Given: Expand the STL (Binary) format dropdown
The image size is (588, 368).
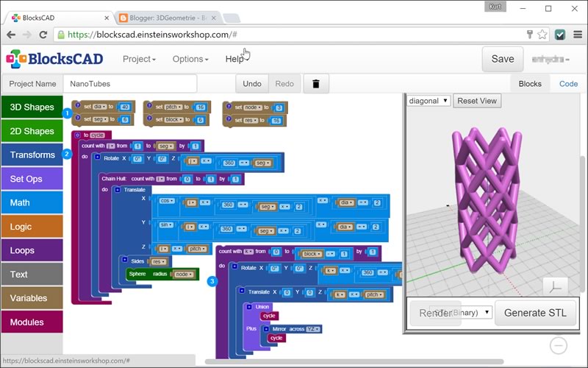Looking at the screenshot, I should coord(461,312).
